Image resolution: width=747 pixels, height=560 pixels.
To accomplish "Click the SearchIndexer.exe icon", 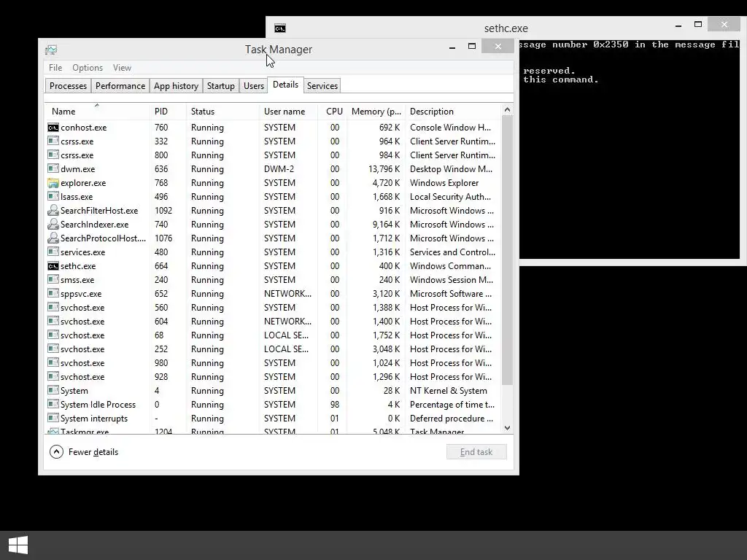I will (53, 225).
